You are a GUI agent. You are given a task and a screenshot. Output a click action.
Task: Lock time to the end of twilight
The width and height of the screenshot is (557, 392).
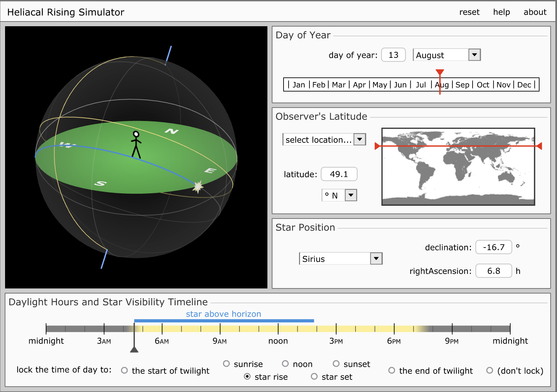coord(392,370)
